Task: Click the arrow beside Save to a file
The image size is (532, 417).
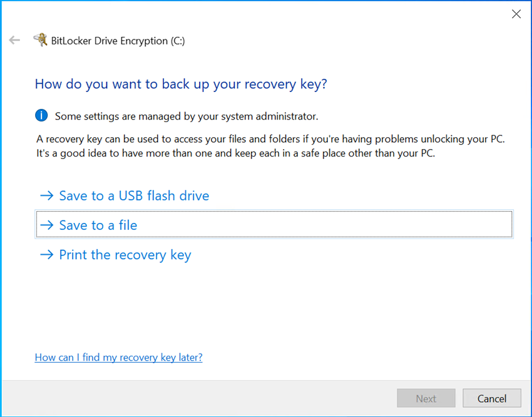Action: 47,225
